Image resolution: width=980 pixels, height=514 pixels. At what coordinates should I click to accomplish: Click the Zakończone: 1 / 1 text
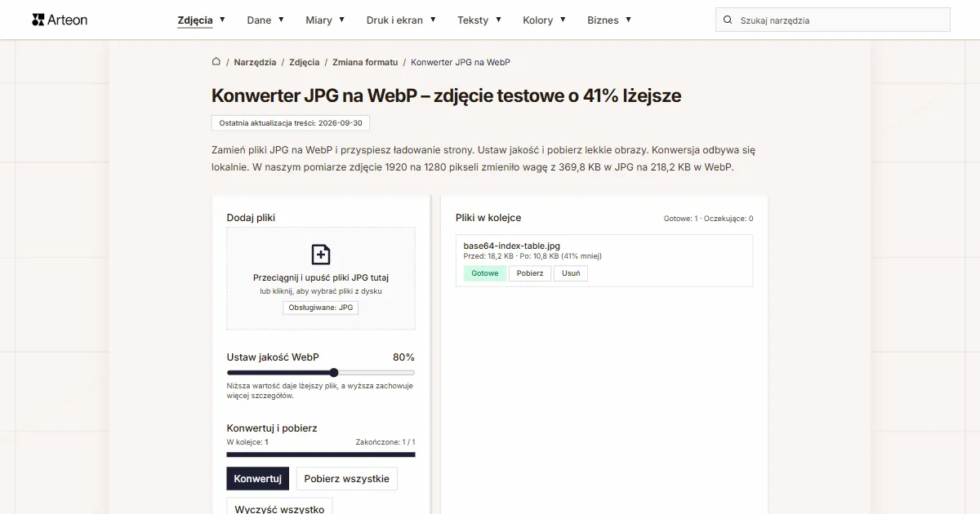pos(385,442)
